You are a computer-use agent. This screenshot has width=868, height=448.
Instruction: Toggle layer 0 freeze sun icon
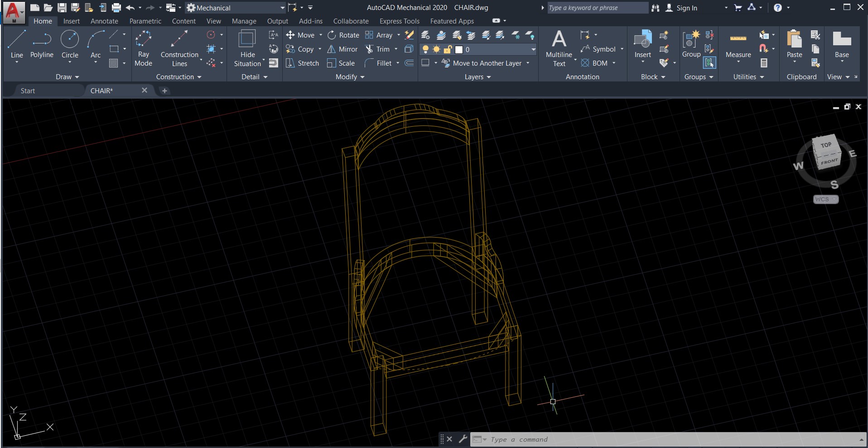tap(436, 49)
